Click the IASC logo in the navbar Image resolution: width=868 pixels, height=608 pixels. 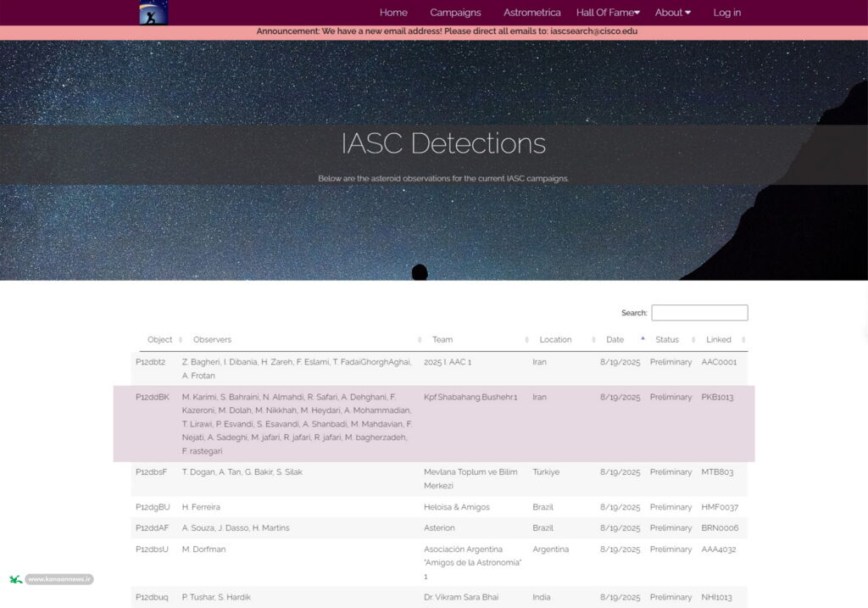(x=153, y=13)
